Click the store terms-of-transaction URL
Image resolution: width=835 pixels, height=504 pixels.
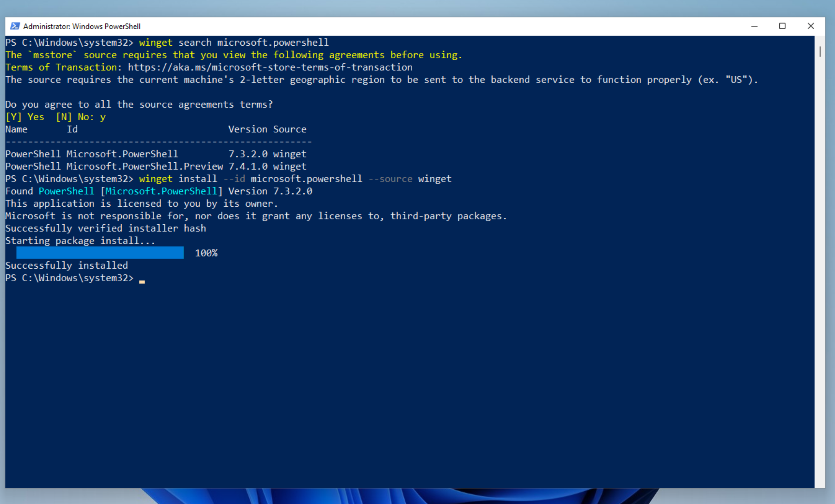pyautogui.click(x=270, y=67)
